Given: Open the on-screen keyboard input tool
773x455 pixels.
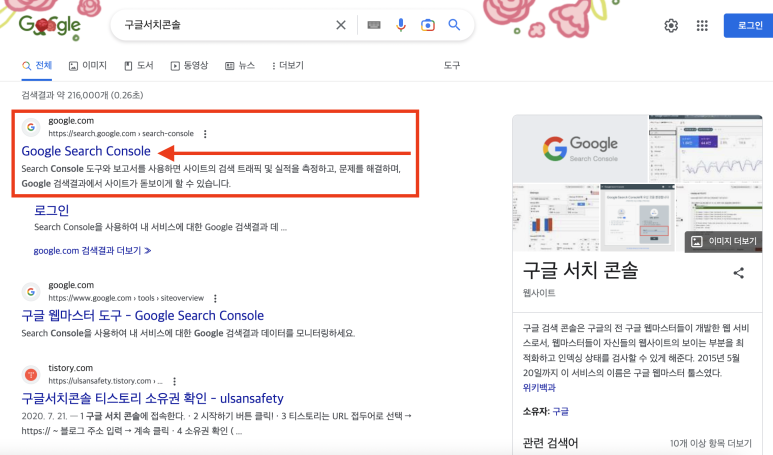Looking at the screenshot, I should pos(374,25).
